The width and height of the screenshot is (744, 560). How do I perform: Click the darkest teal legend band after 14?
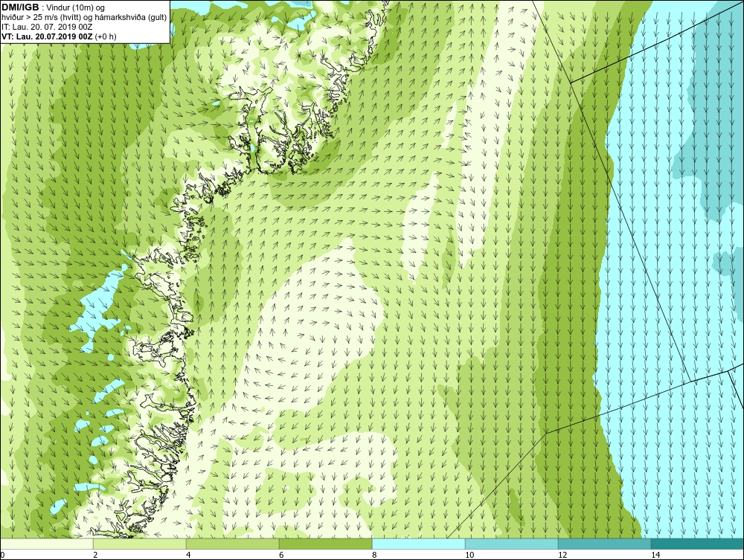(698, 544)
